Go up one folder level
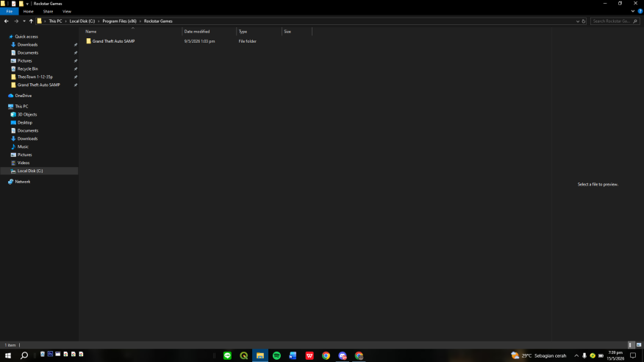The width and height of the screenshot is (644, 362). click(31, 21)
